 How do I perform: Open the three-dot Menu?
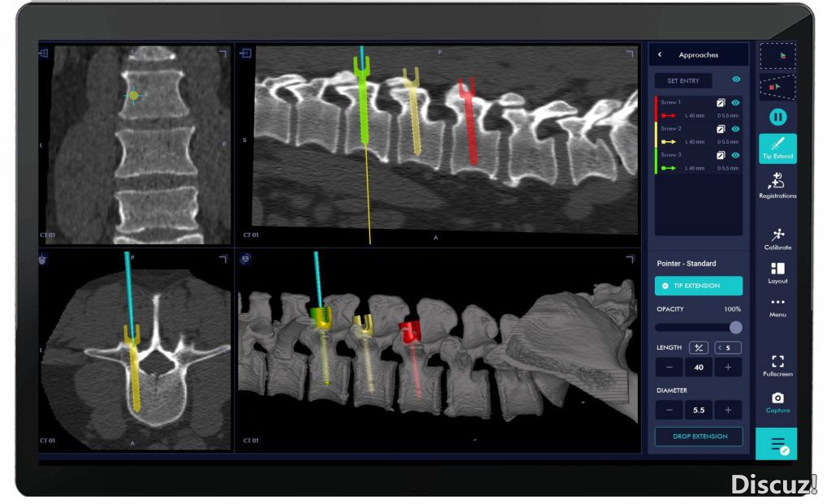point(777,308)
